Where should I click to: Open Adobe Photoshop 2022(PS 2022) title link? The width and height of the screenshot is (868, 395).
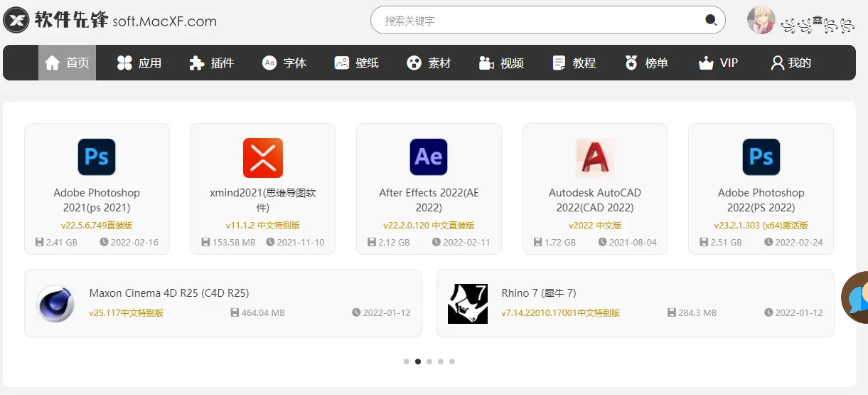761,200
